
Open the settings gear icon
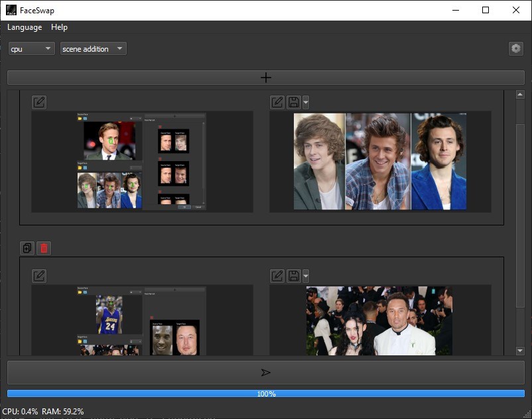(x=515, y=48)
